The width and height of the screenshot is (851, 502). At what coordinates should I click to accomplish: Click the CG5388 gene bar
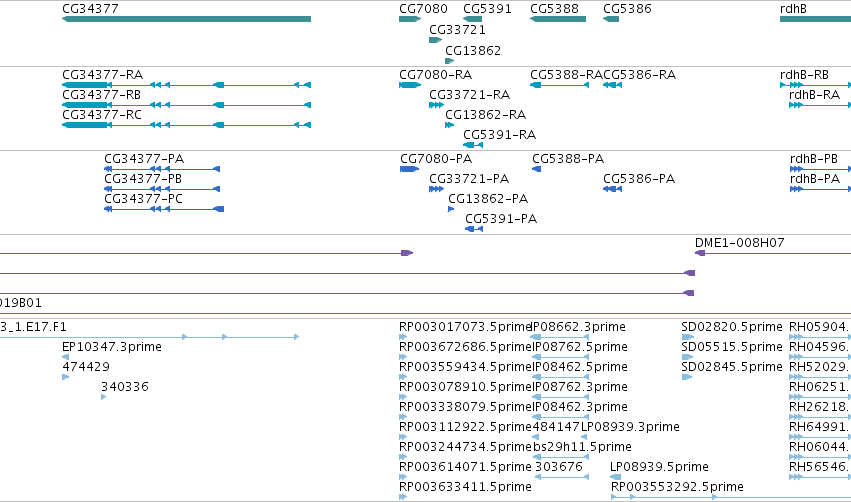558,19
